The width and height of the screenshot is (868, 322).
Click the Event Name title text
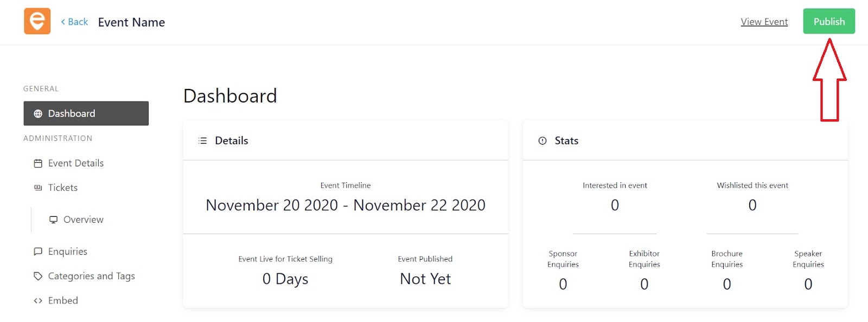[x=131, y=22]
